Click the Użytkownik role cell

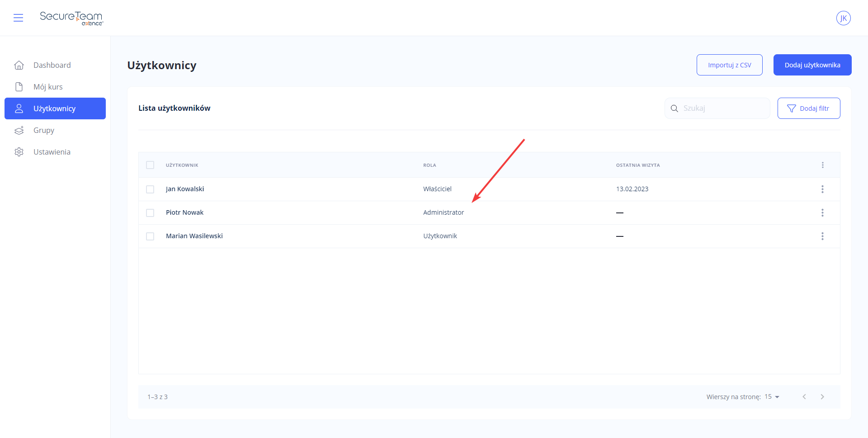[x=440, y=236]
